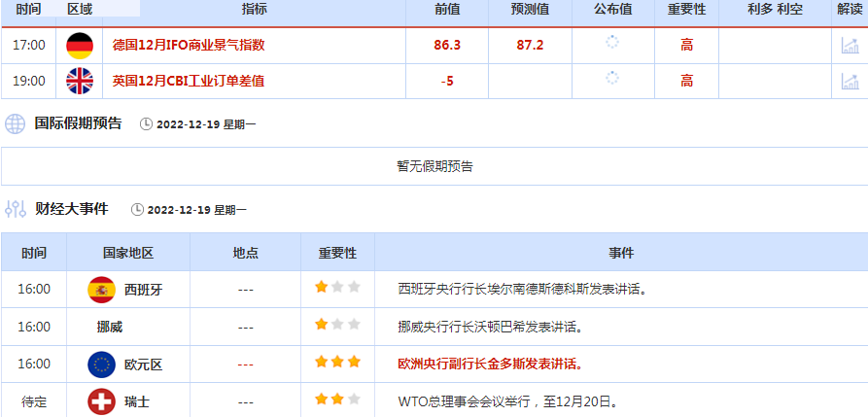Open chart analysis for German IFO index

[849, 46]
